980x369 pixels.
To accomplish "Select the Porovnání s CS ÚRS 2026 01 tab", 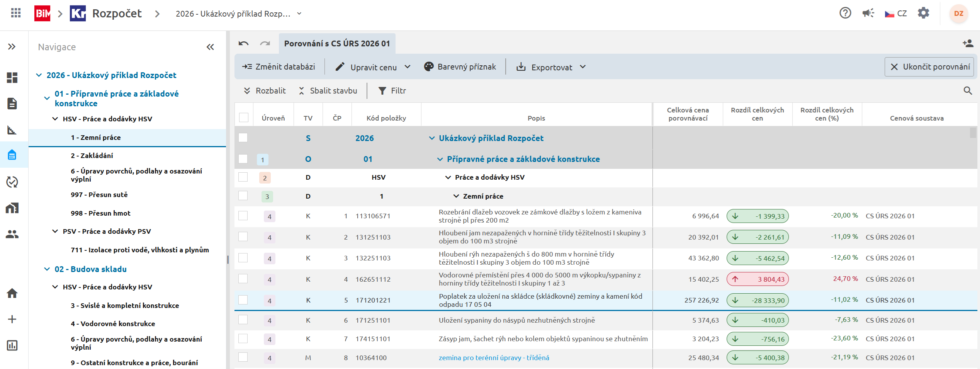I will [337, 44].
